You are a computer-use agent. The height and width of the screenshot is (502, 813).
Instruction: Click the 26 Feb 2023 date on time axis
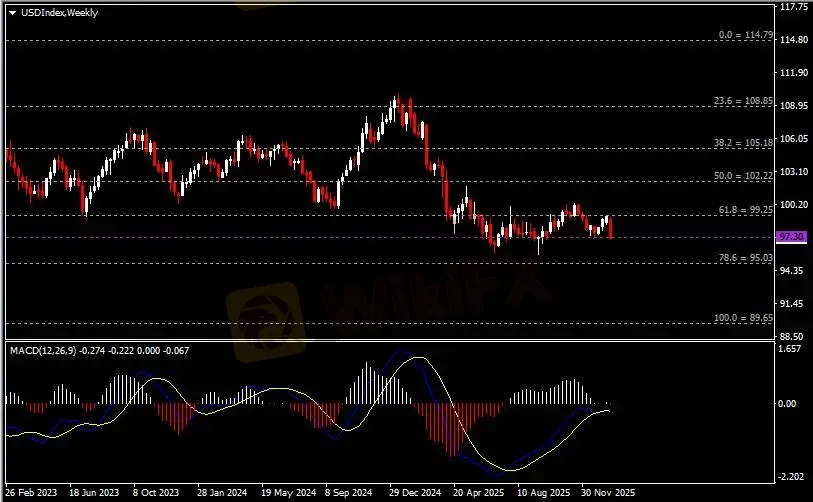(32, 493)
